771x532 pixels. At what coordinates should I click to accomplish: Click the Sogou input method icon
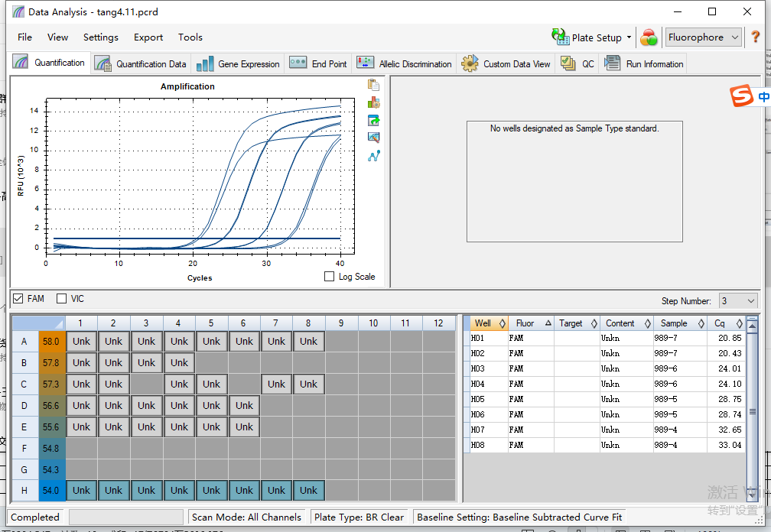741,96
